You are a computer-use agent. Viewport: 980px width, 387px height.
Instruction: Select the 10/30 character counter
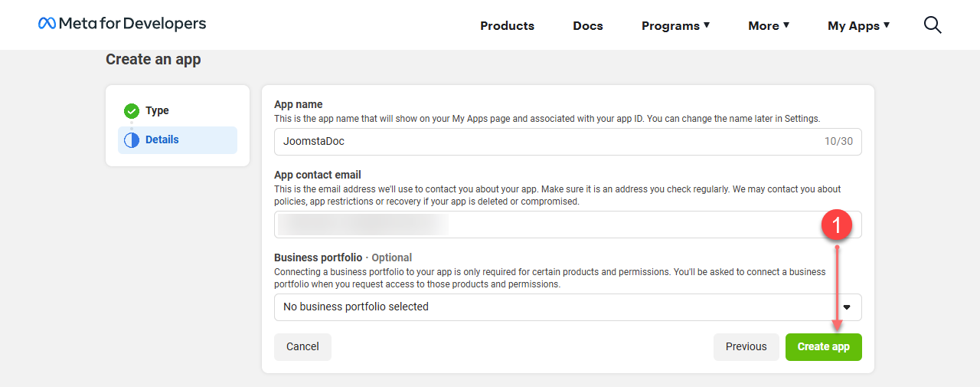840,142
